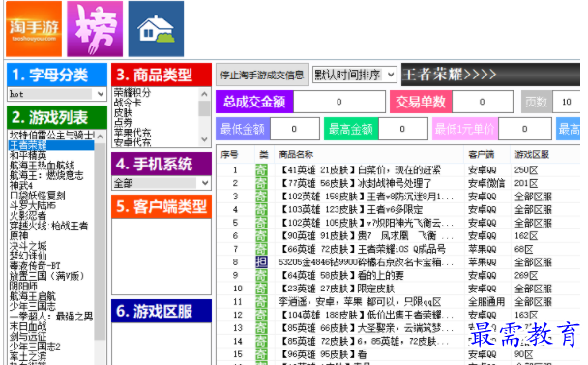Select 安卓代充 in product type list
This screenshot has height=365, width=588.
pos(132,142)
